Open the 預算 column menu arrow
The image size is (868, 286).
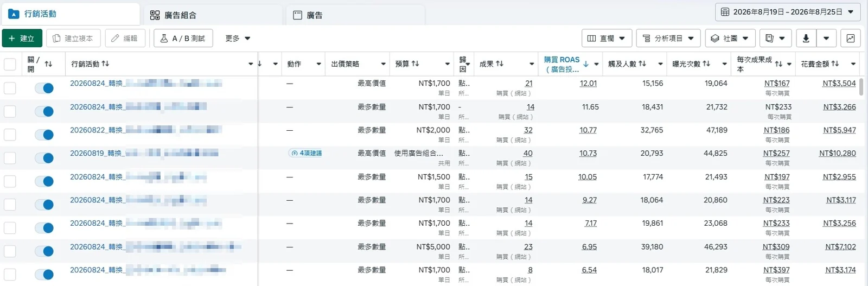(x=447, y=64)
